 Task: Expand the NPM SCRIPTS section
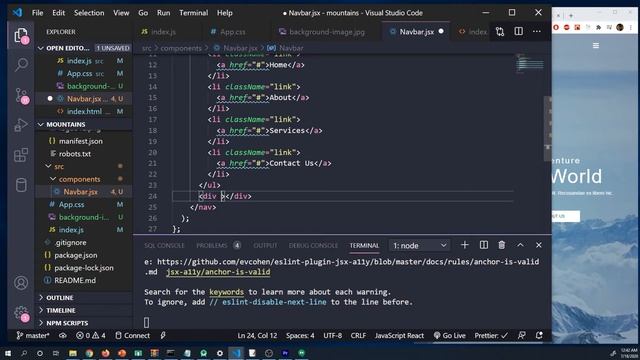point(84,323)
